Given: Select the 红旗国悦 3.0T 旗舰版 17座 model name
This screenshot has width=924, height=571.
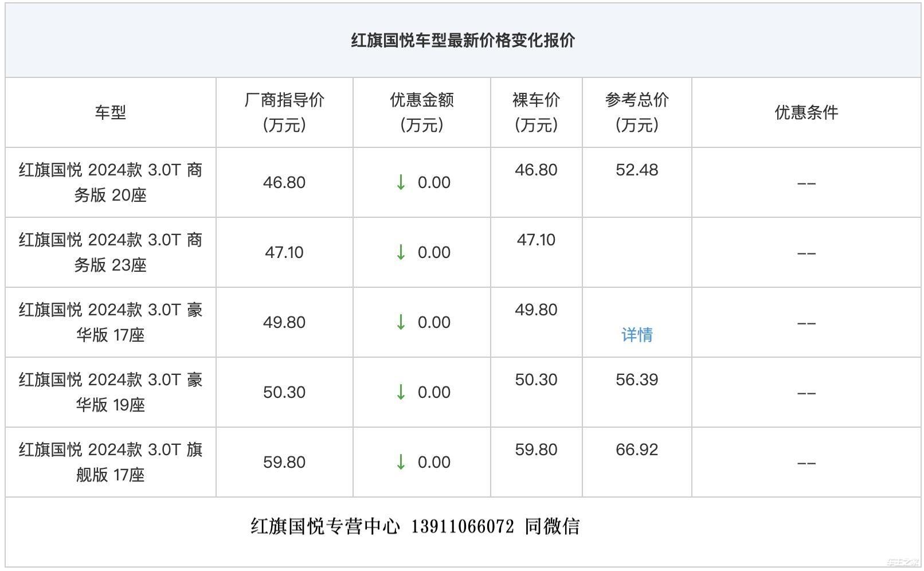Looking at the screenshot, I should click(x=111, y=462).
